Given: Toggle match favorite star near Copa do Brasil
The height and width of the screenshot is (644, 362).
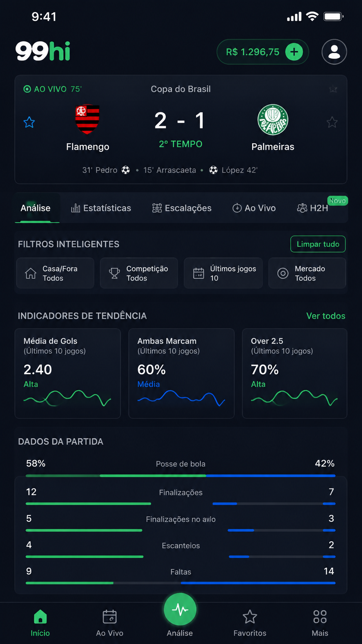Looking at the screenshot, I should [333, 89].
